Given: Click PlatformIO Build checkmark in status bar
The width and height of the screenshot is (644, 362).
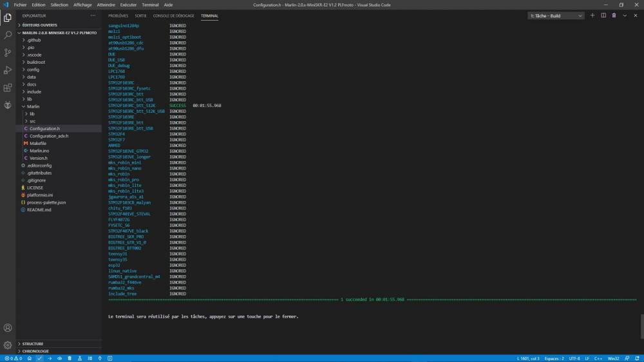Looking at the screenshot, I should coord(39,358).
